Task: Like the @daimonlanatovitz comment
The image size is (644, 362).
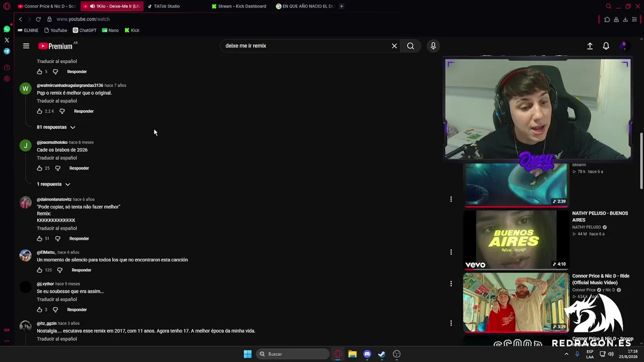Action: [40, 239]
